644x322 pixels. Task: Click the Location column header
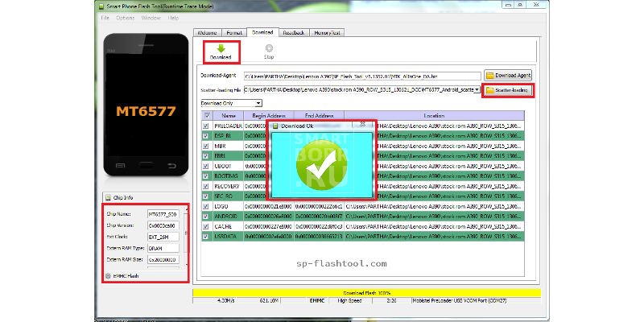coord(433,116)
